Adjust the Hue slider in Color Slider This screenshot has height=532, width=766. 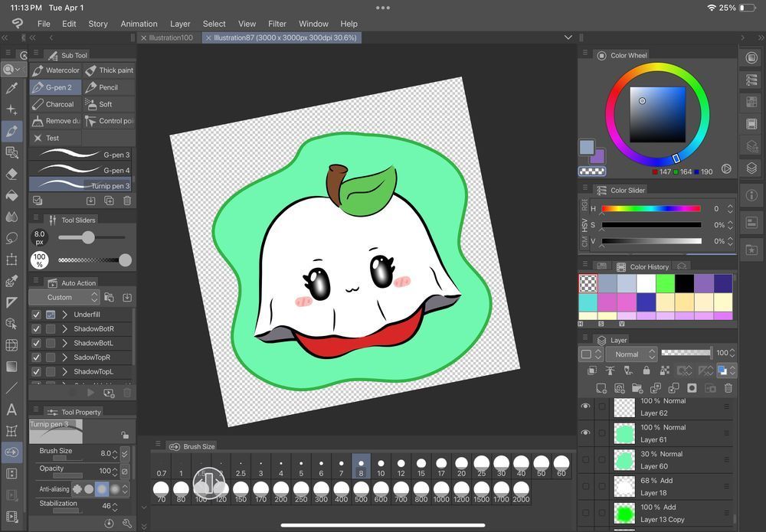[x=651, y=209]
